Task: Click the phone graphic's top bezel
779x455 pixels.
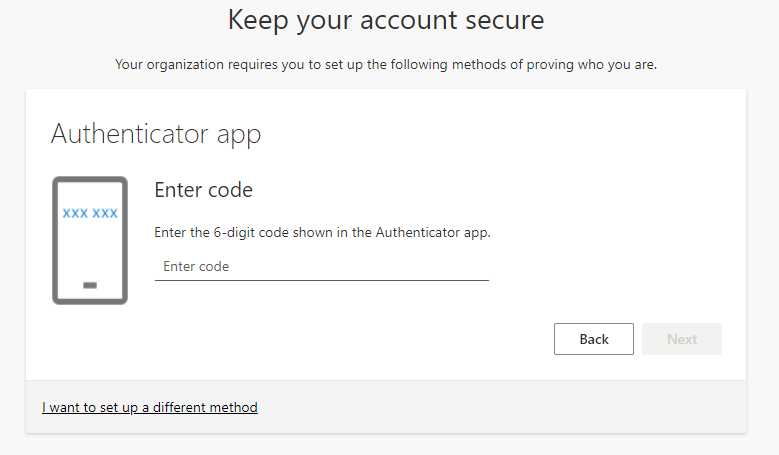Action: [x=90, y=179]
